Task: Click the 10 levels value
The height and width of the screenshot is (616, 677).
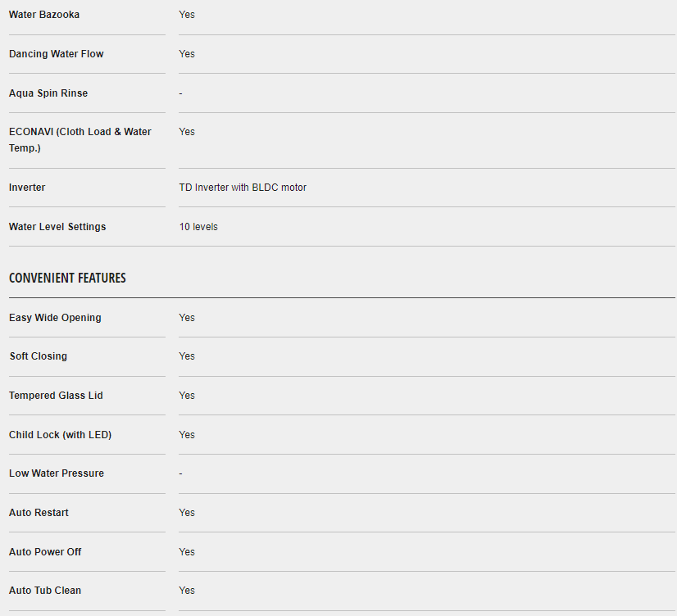Action: click(x=198, y=227)
